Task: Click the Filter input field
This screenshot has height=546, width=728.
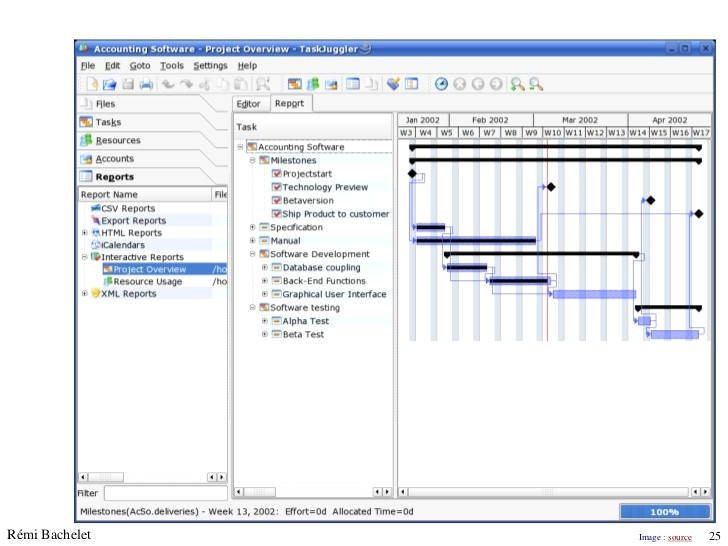Action: pos(165,493)
